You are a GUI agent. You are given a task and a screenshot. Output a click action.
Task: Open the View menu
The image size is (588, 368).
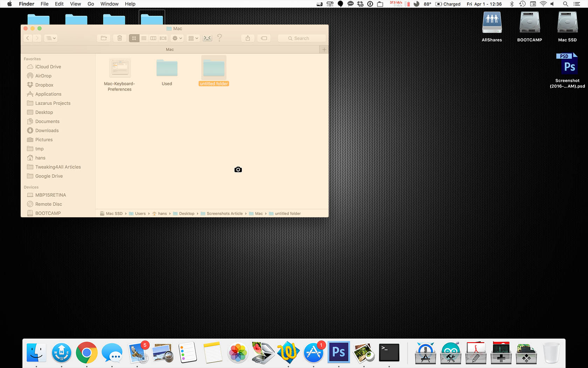click(x=75, y=4)
